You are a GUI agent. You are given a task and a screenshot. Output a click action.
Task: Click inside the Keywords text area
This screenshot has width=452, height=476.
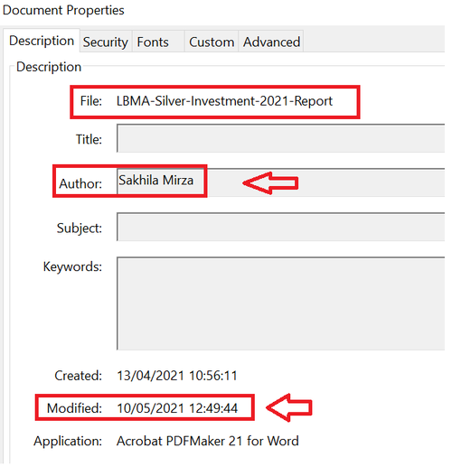pyautogui.click(x=281, y=303)
